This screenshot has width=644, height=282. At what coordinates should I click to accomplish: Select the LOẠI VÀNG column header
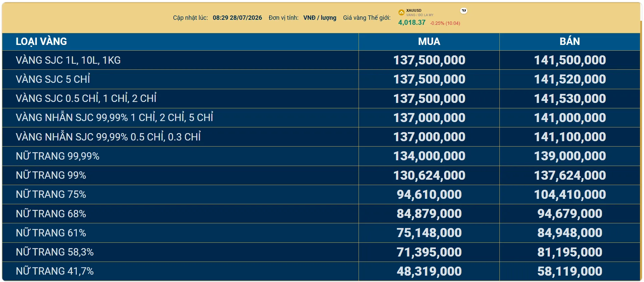point(41,41)
